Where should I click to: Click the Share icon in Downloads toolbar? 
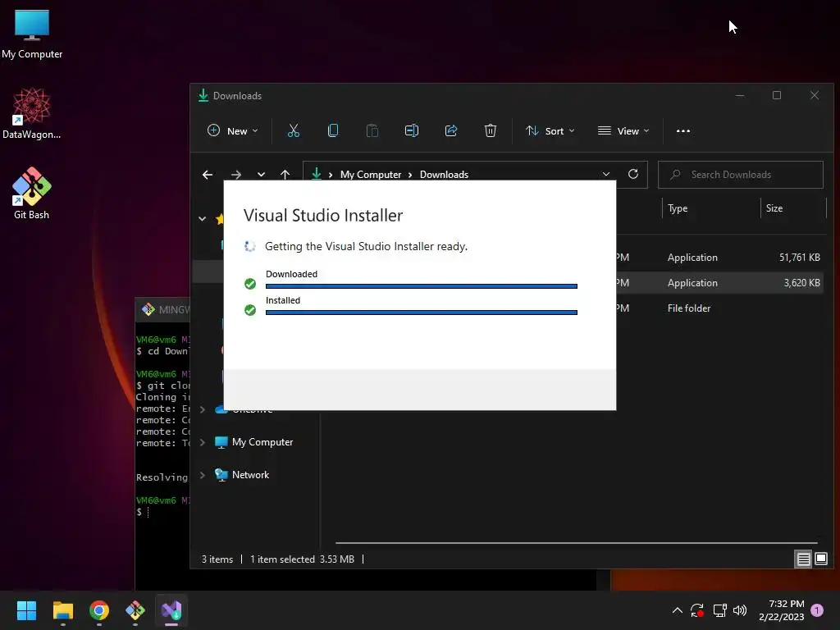tap(451, 130)
